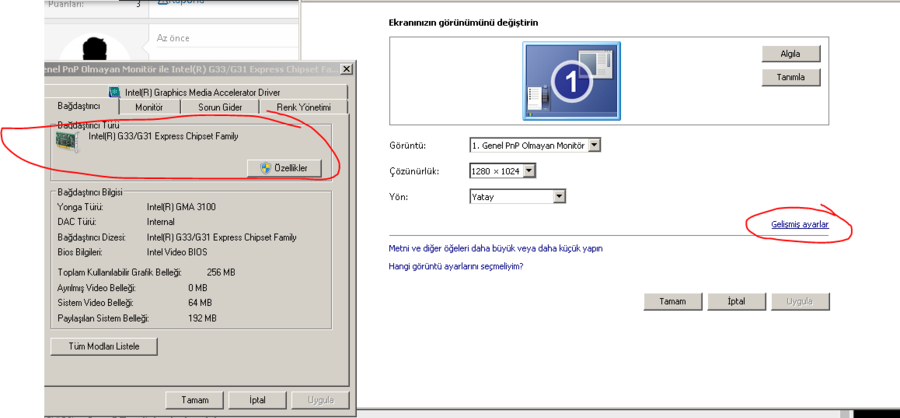Click the 64 MB system video memory value
This screenshot has width=900, height=418.
pyautogui.click(x=200, y=303)
